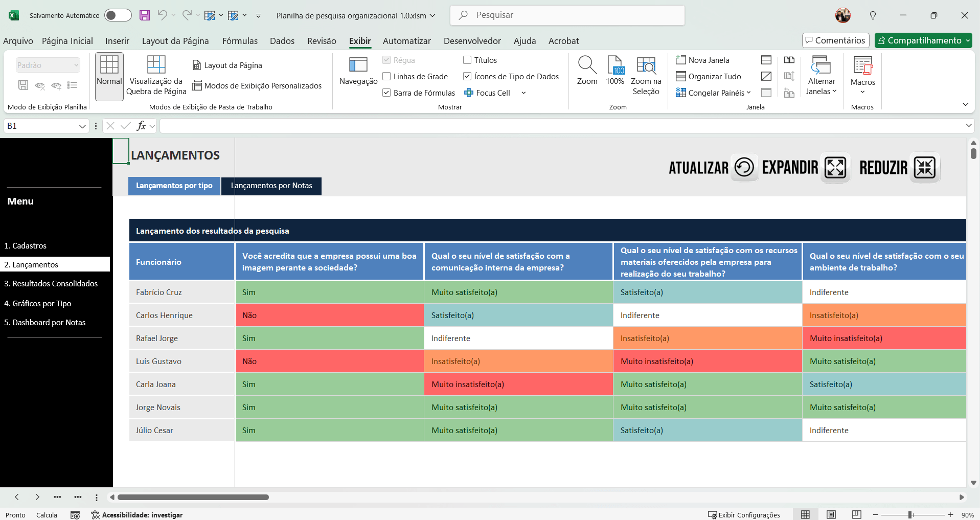This screenshot has height=520, width=980.
Task: Enable the Linhas de Grade checkbox
Action: coord(387,77)
